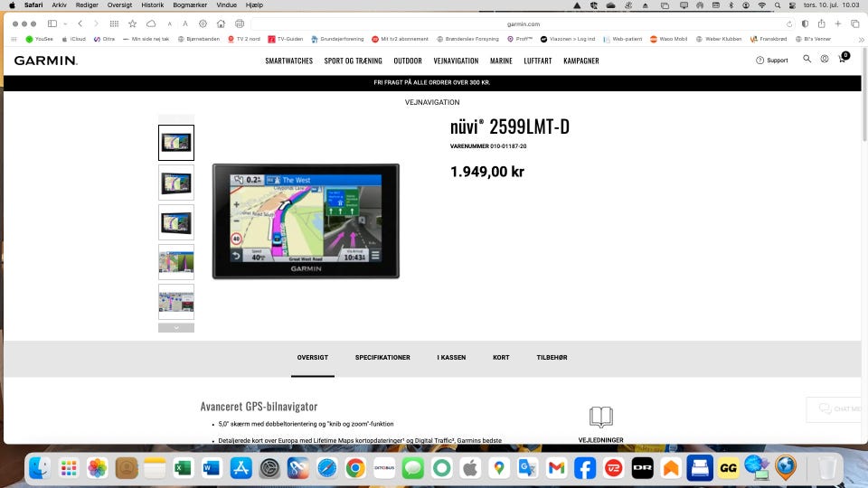Viewport: 868px width, 488px height.
Task: Open Google Chrome from the Dock
Action: 355,469
